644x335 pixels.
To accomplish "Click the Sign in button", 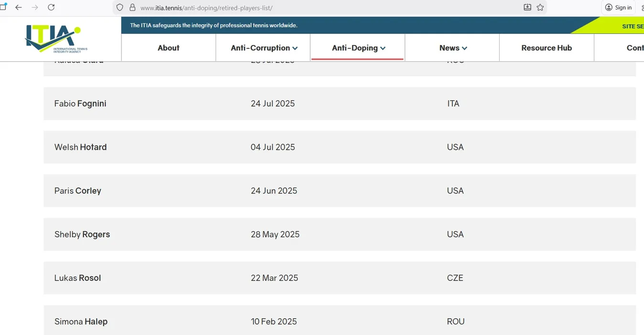I will pos(618,7).
